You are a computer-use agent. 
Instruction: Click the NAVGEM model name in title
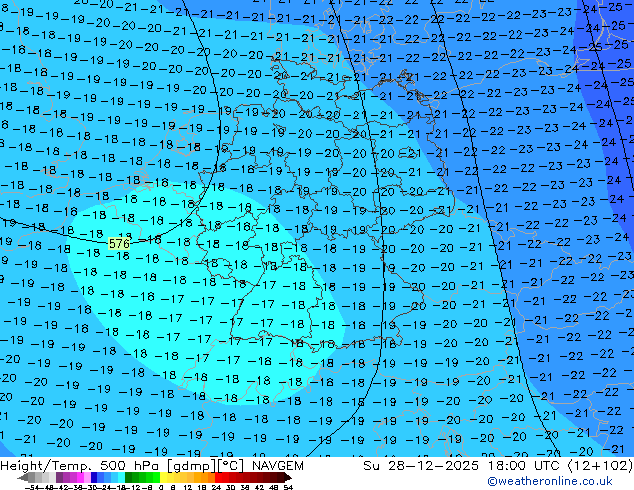277,466
